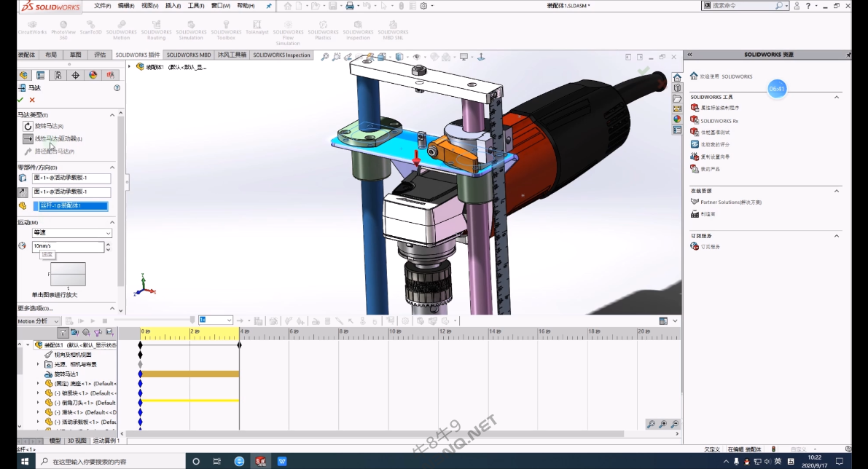The image size is (868, 469).
Task: Click 欢迎使用 SOLIDWORKS link
Action: tap(726, 76)
